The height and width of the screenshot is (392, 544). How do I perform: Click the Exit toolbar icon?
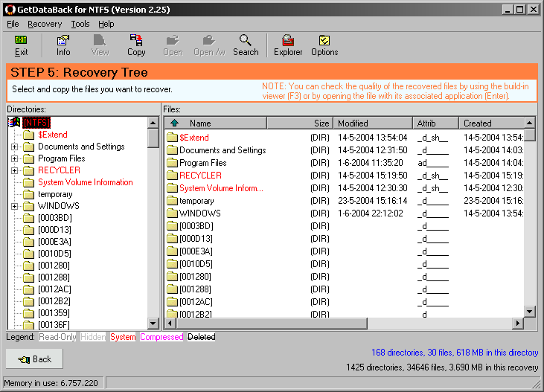[x=21, y=45]
